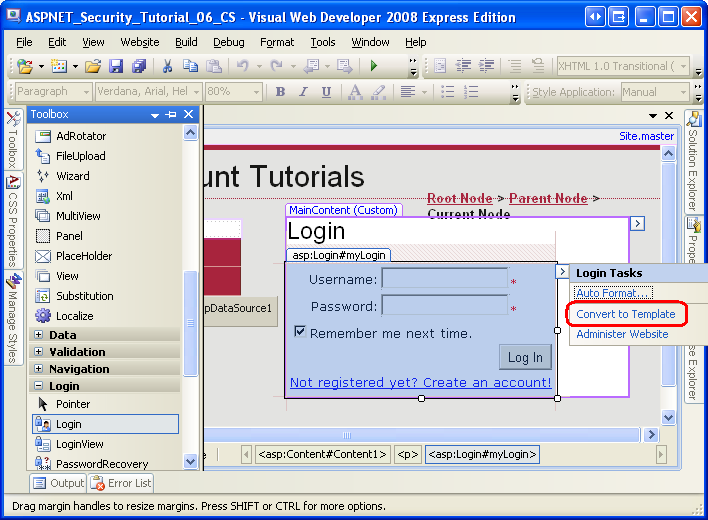Screen dimensions: 708x520
Task: Toggle Italic formatting button
Action: [x=303, y=92]
